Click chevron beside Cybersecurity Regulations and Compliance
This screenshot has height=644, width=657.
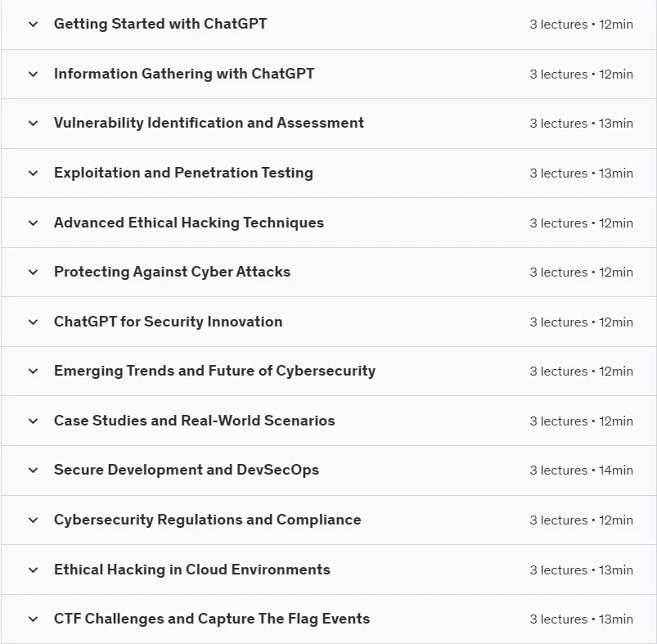[33, 520]
